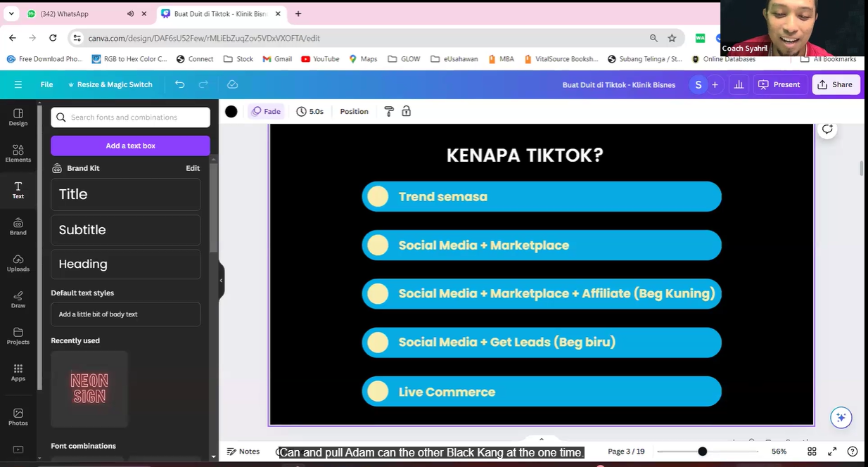Add a Title text style
Image resolution: width=868 pixels, height=467 pixels.
point(126,194)
